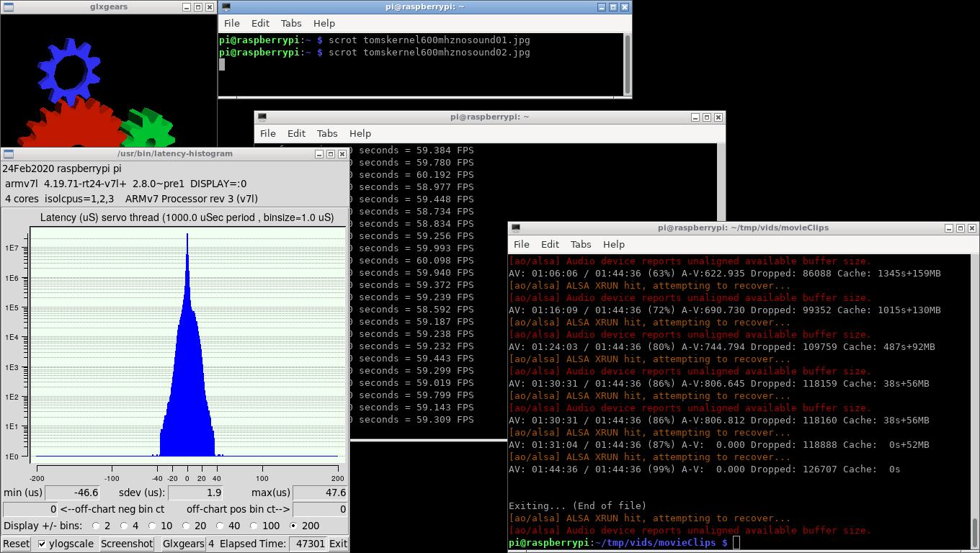The height and width of the screenshot is (553, 980).
Task: Select the 4 bins radio button
Action: coord(124,526)
